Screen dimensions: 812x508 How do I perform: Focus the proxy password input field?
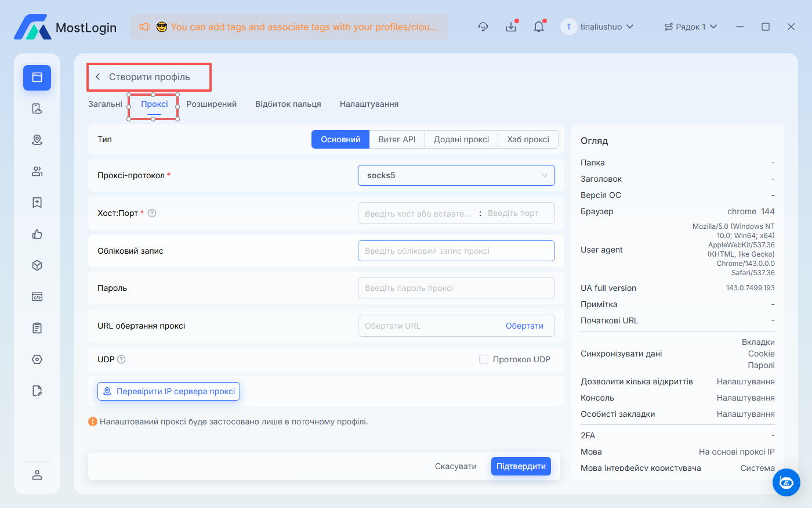456,288
